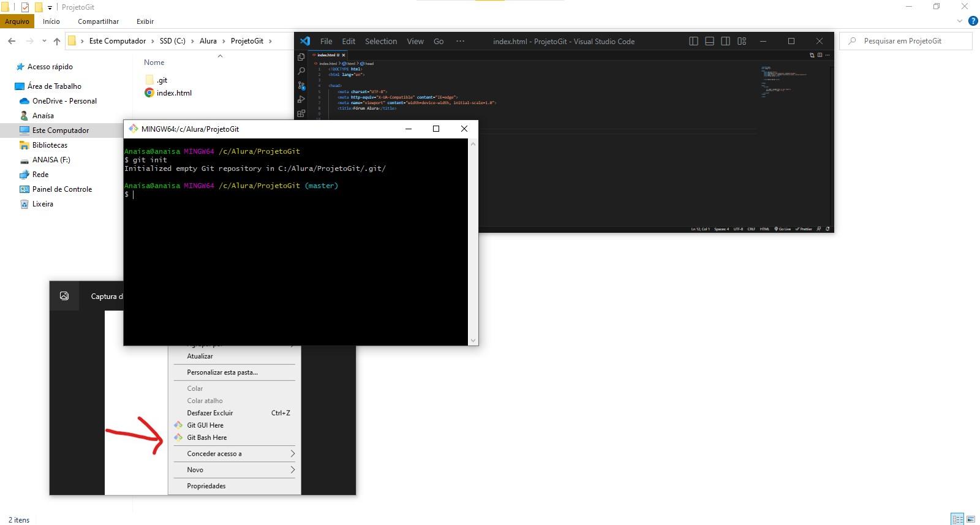Select Rede in navigation pane
The width and height of the screenshot is (980, 525).
pyautogui.click(x=34, y=175)
